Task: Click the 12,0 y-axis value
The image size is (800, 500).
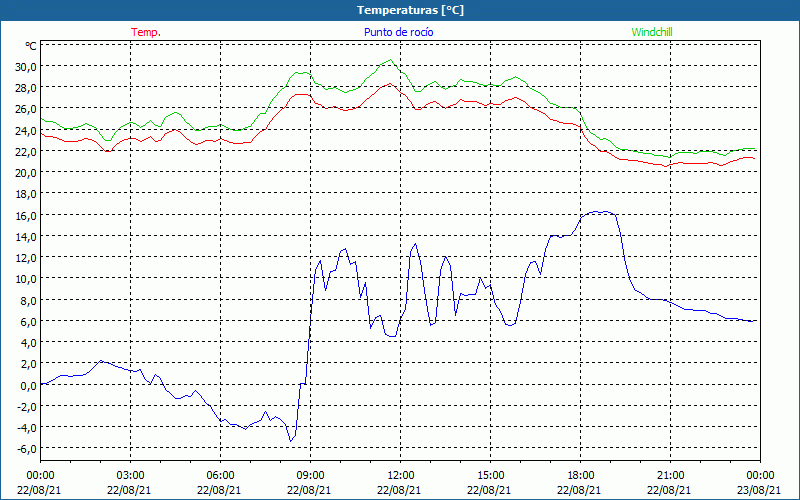Action: (x=27, y=258)
